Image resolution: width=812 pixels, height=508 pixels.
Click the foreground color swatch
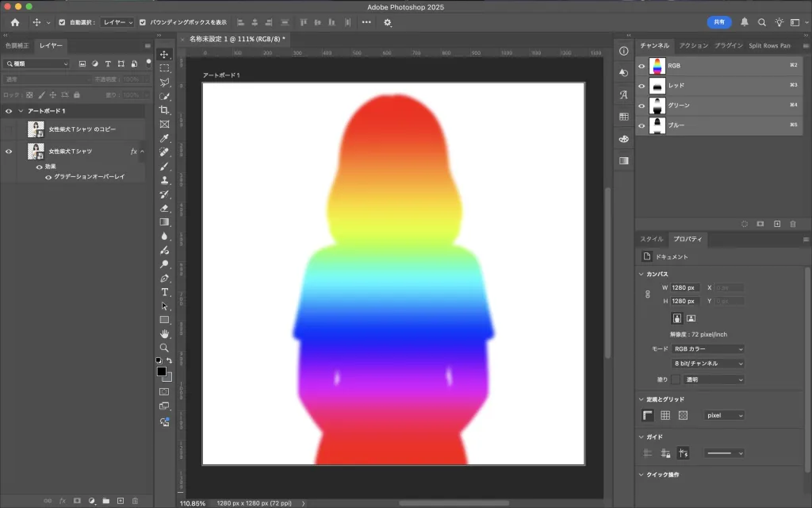pos(162,371)
